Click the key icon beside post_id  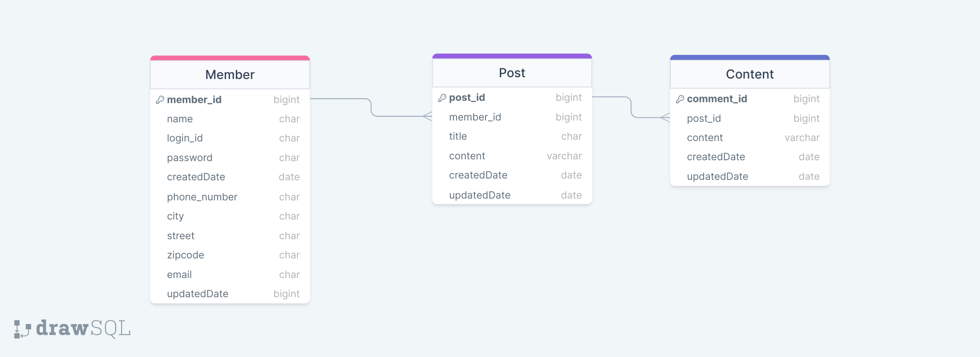coord(442,98)
